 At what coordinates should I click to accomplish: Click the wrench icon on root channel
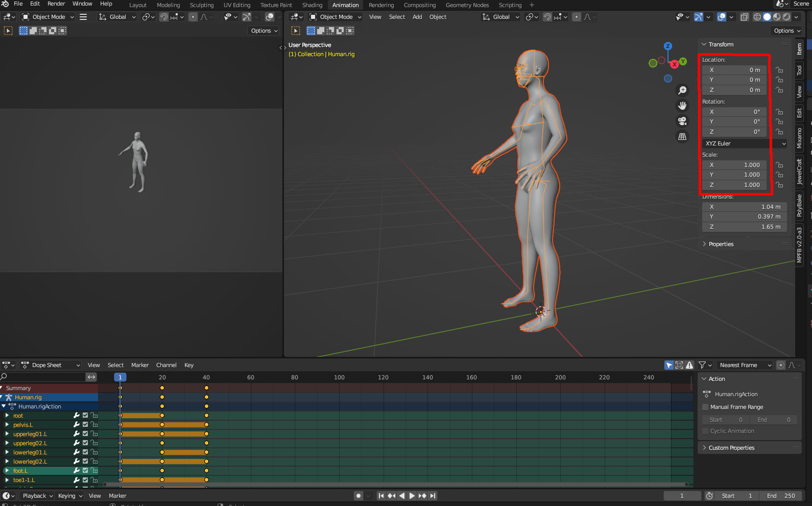click(x=77, y=416)
